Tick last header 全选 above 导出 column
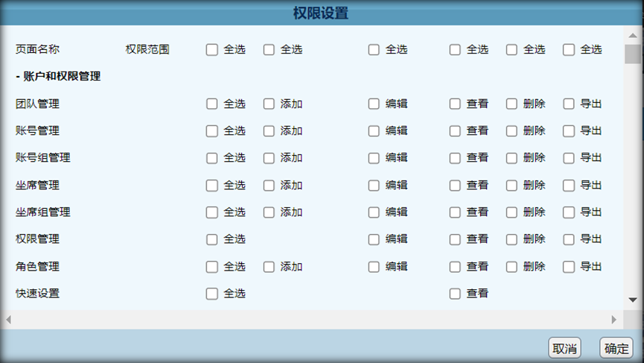This screenshot has height=363, width=644. pos(568,50)
